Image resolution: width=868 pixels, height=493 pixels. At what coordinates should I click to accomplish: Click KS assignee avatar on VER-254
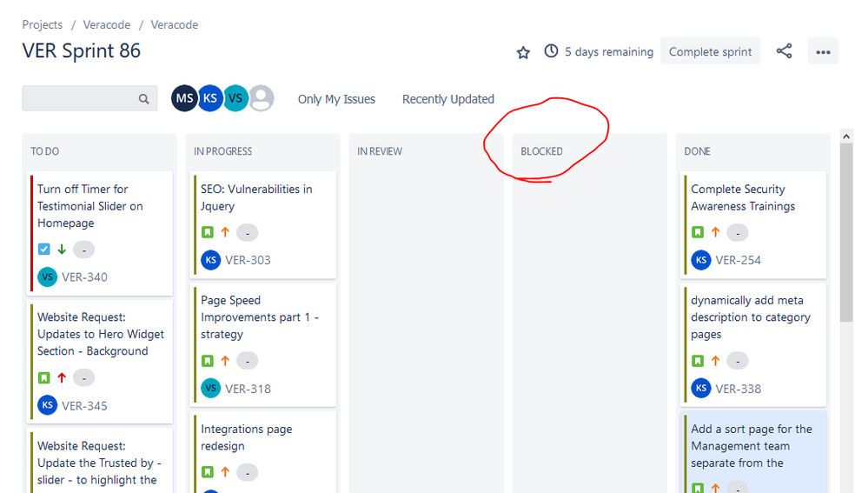pyautogui.click(x=701, y=260)
